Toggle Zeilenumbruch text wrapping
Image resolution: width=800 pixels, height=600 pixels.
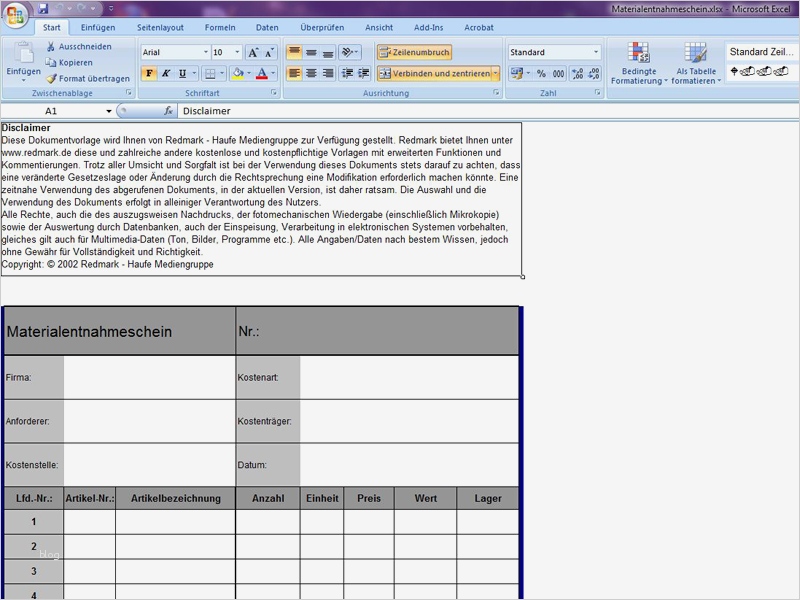(x=414, y=52)
